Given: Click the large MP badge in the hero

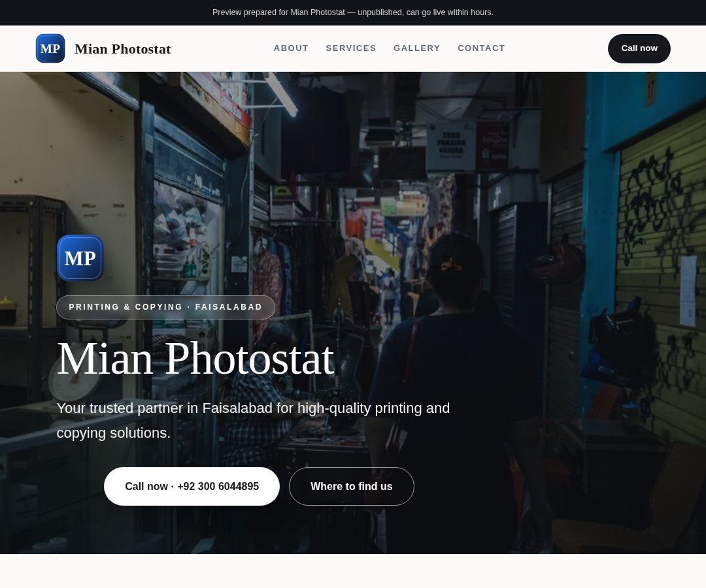Looking at the screenshot, I should pos(80,258).
